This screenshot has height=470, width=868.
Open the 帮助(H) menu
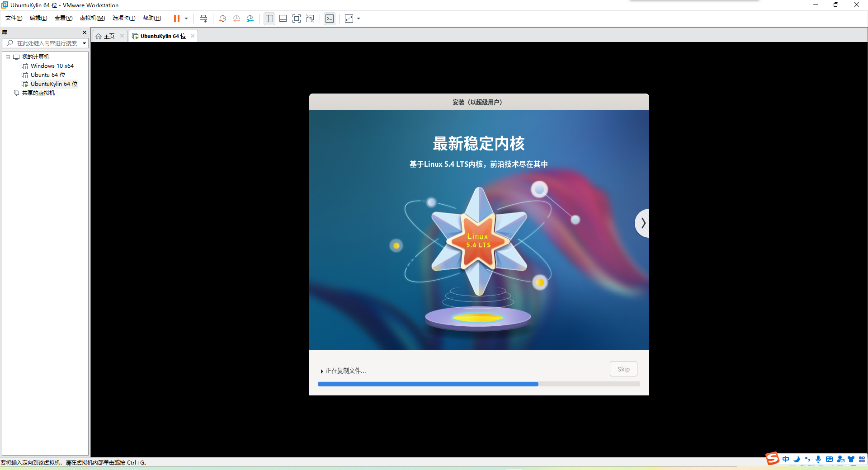pyautogui.click(x=152, y=18)
